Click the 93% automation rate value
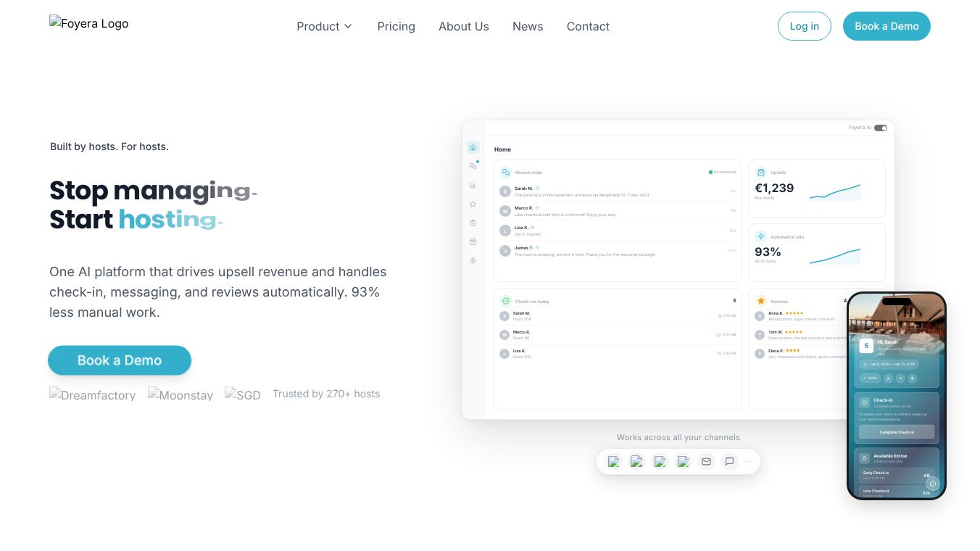Screen dimensions: 980x551 coord(768,252)
